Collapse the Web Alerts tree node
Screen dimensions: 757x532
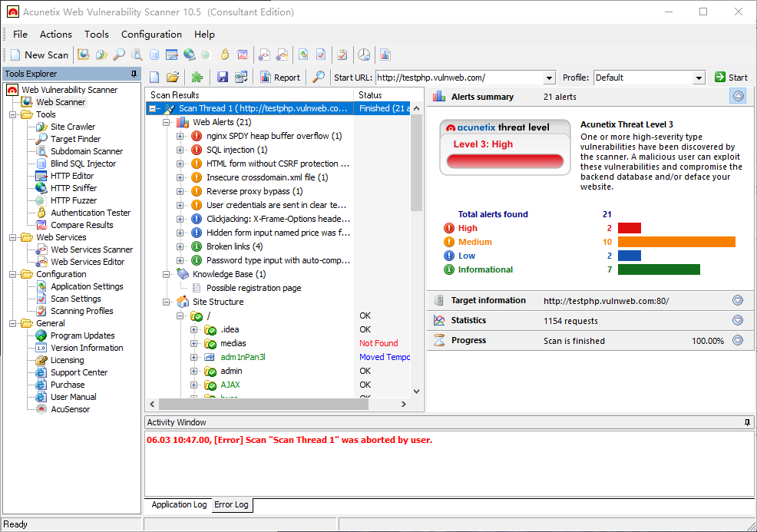point(166,121)
